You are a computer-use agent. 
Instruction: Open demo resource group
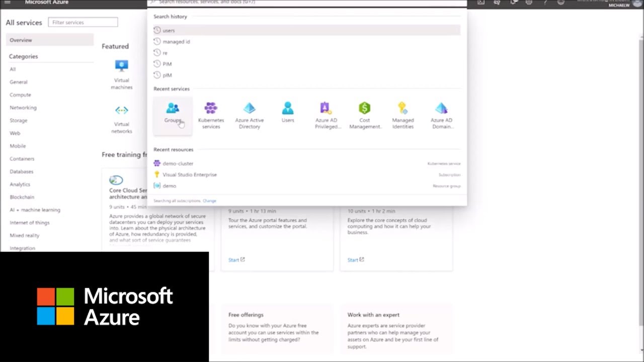click(307, 186)
